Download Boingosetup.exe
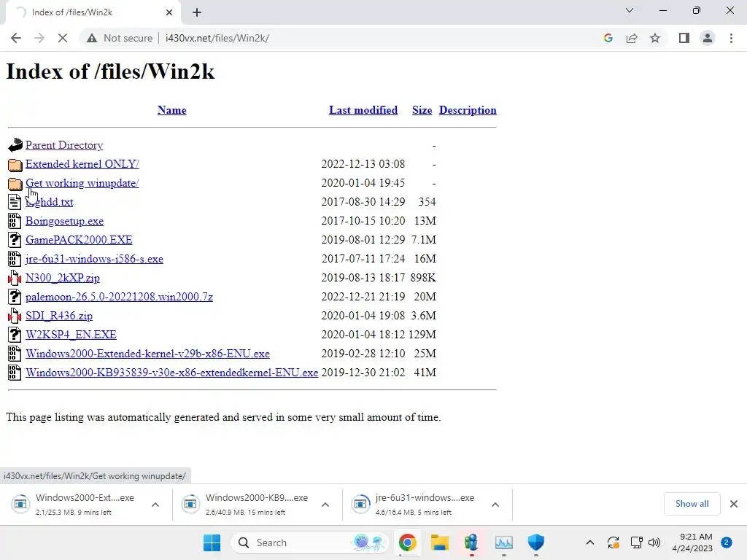Screen dimensions: 747x560 click(x=65, y=221)
